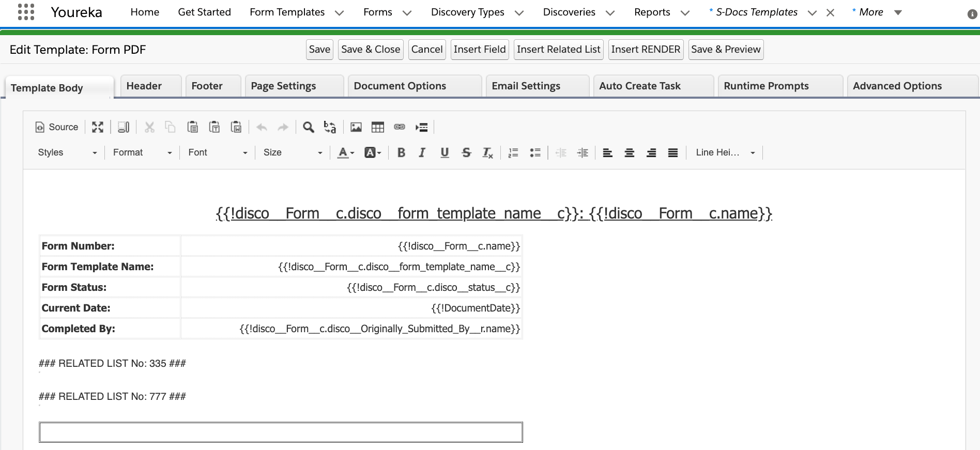Toggle the show blocks icon
Viewport: 980px width, 450px height.
[124, 127]
